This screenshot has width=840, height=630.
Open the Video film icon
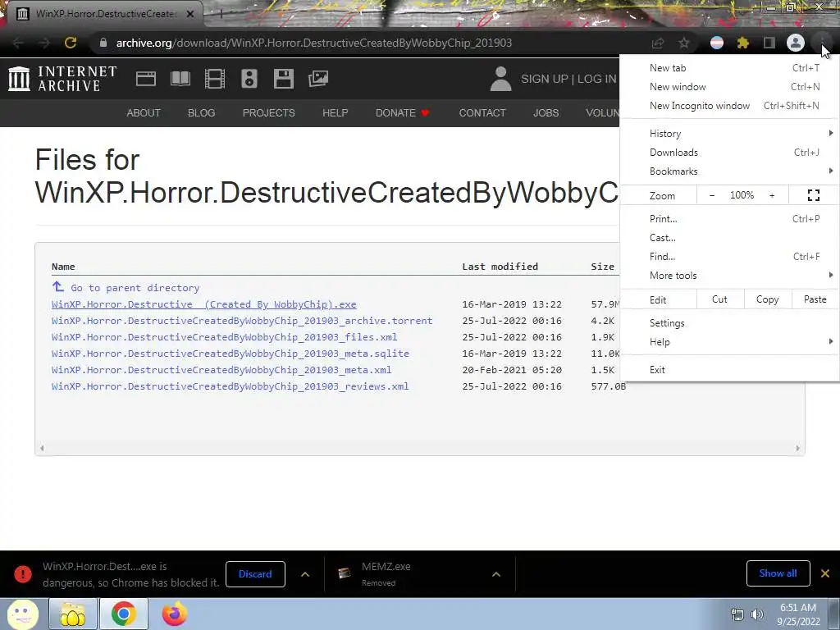pos(215,79)
